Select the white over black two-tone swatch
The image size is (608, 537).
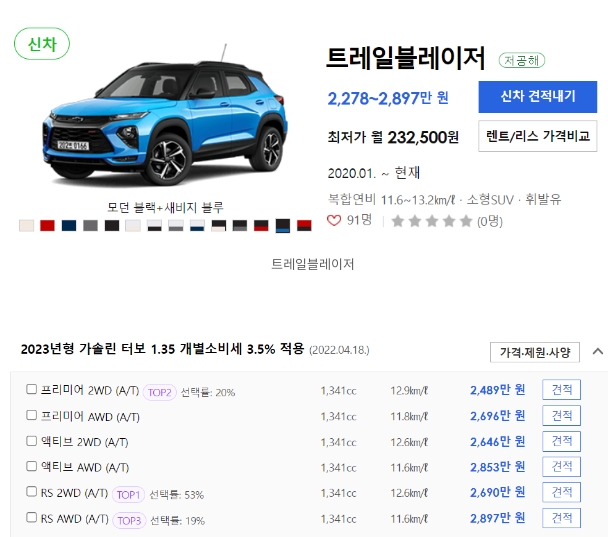click(154, 225)
